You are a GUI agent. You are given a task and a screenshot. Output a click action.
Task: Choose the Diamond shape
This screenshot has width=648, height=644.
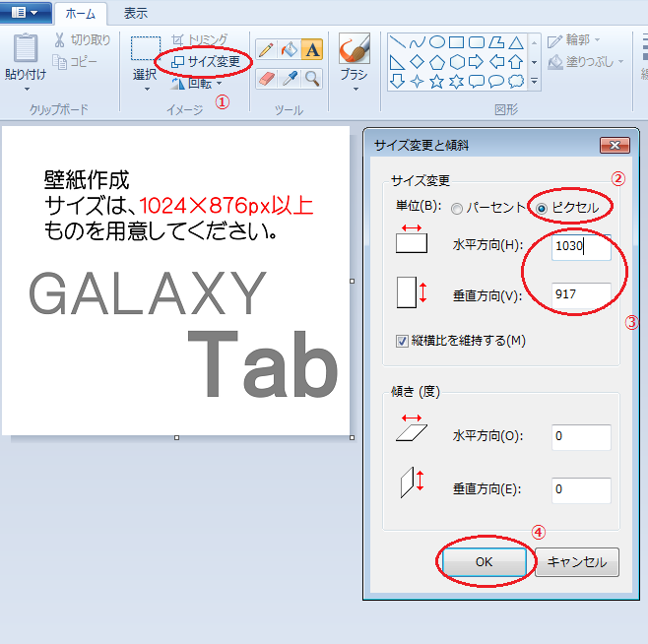(x=418, y=62)
